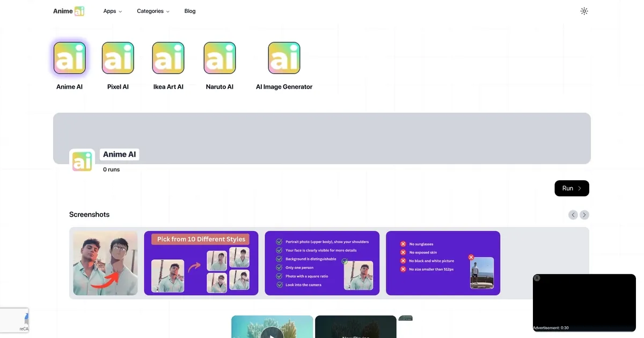Open the Pixel AI app icon

click(x=118, y=58)
